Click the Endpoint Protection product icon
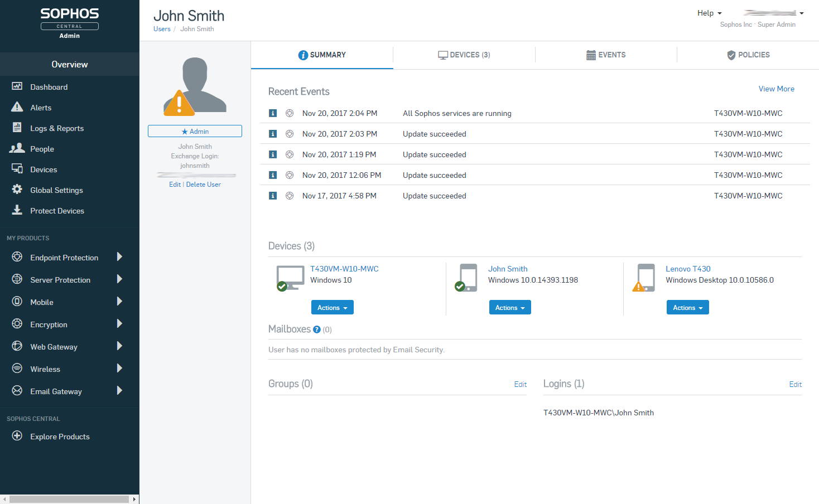This screenshot has height=504, width=819. (17, 257)
